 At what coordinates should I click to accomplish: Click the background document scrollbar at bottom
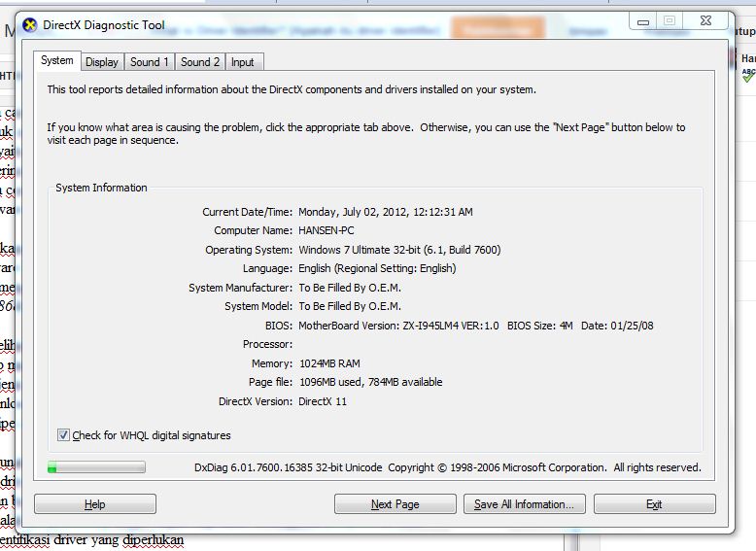(571, 542)
